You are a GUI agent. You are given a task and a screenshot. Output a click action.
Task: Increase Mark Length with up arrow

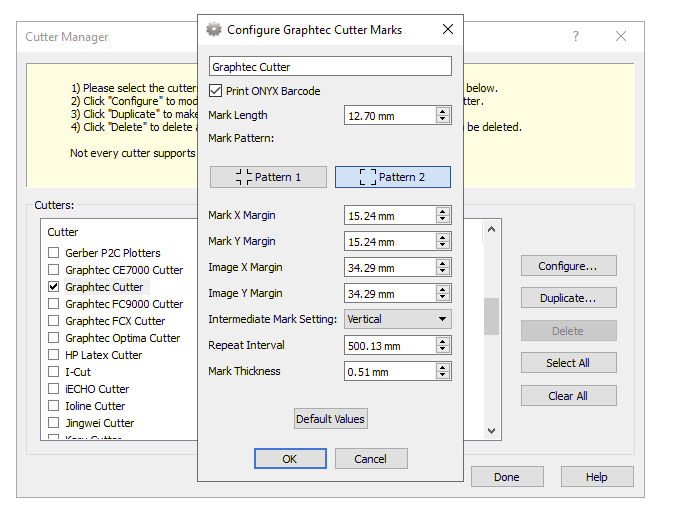(443, 111)
